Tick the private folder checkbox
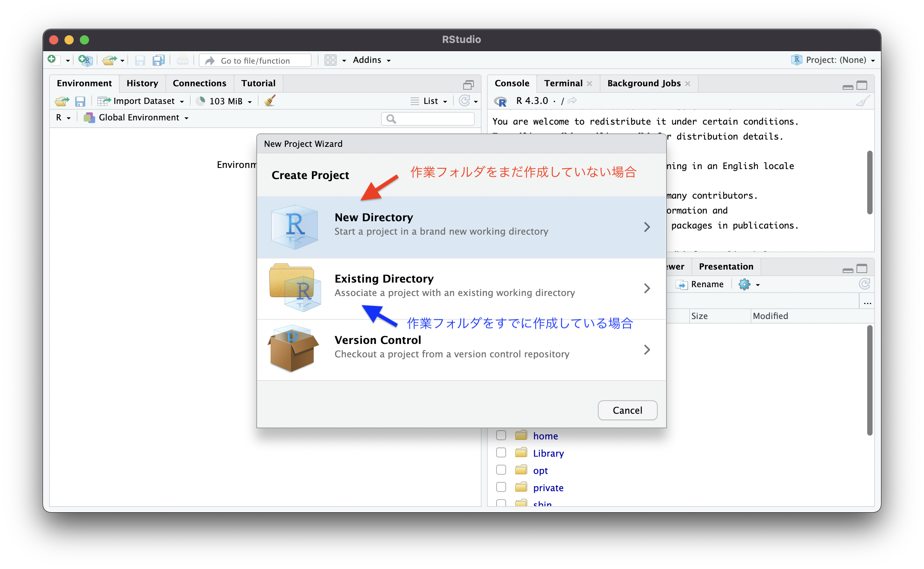Viewport: 924px width, 569px height. [x=501, y=487]
